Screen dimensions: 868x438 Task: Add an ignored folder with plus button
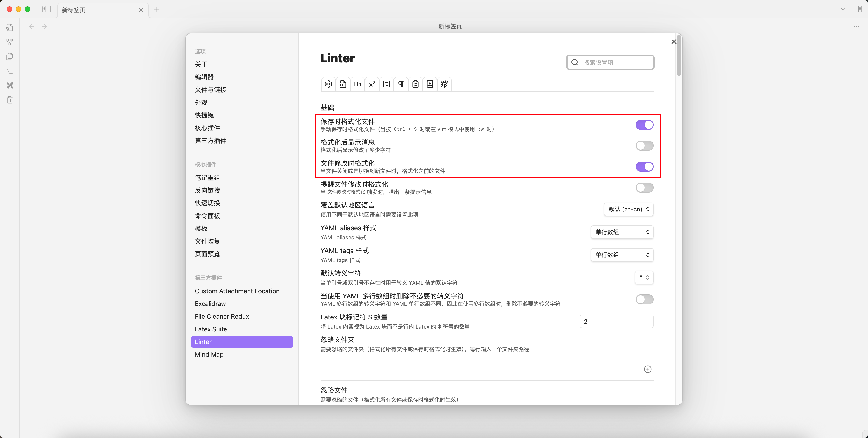pyautogui.click(x=648, y=369)
